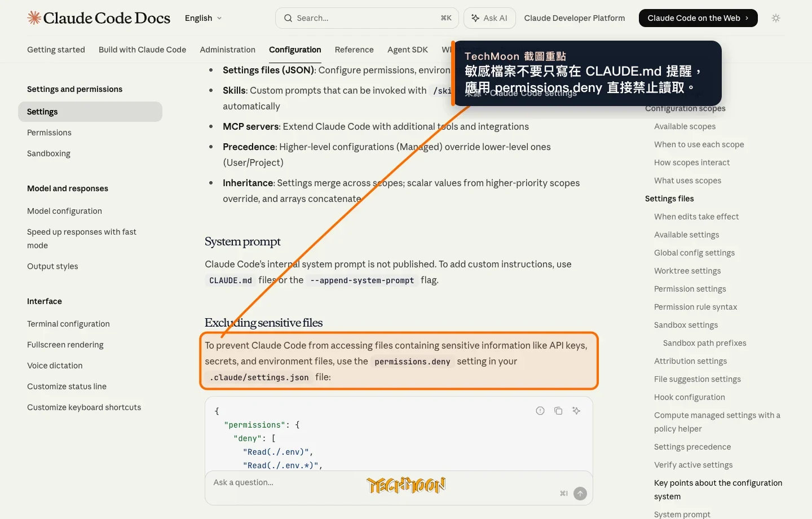Jump to When to use each scope
Image resolution: width=812 pixels, height=519 pixels.
point(699,144)
